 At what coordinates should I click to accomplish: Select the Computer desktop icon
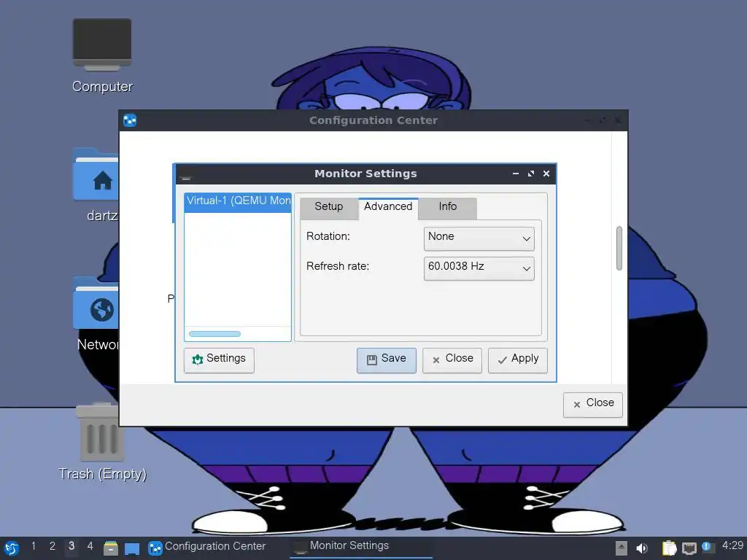[102, 55]
